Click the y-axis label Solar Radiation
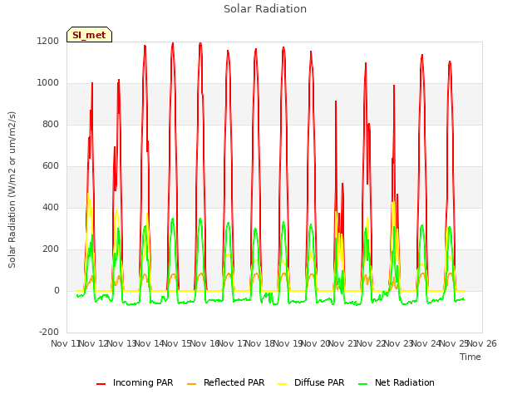The width and height of the screenshot is (532, 399). tap(12, 190)
